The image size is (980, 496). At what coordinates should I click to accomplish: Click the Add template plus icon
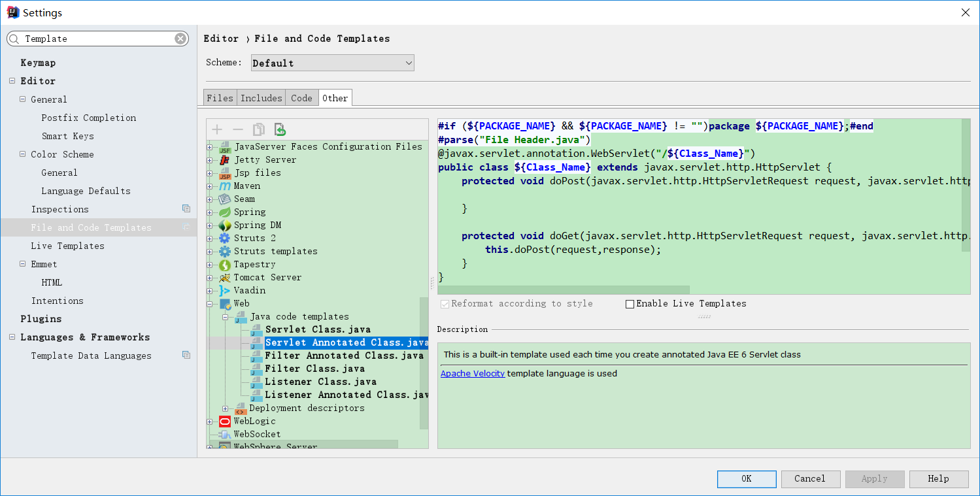click(217, 129)
